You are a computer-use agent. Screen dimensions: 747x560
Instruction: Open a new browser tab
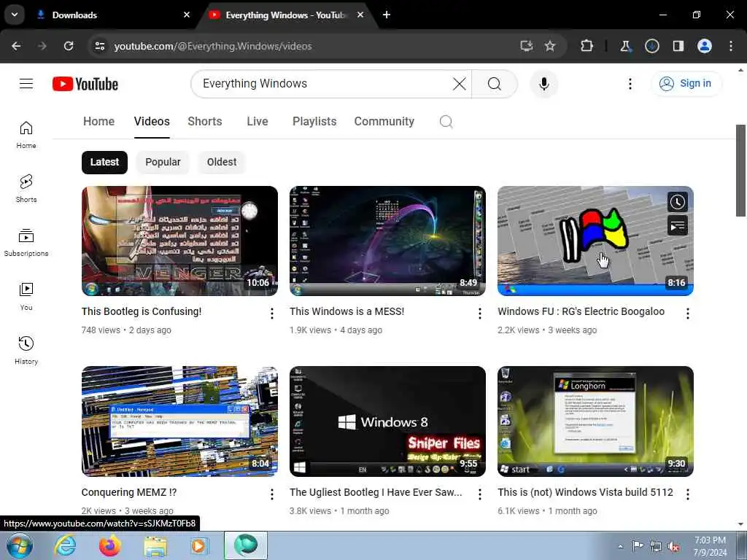pos(387,15)
